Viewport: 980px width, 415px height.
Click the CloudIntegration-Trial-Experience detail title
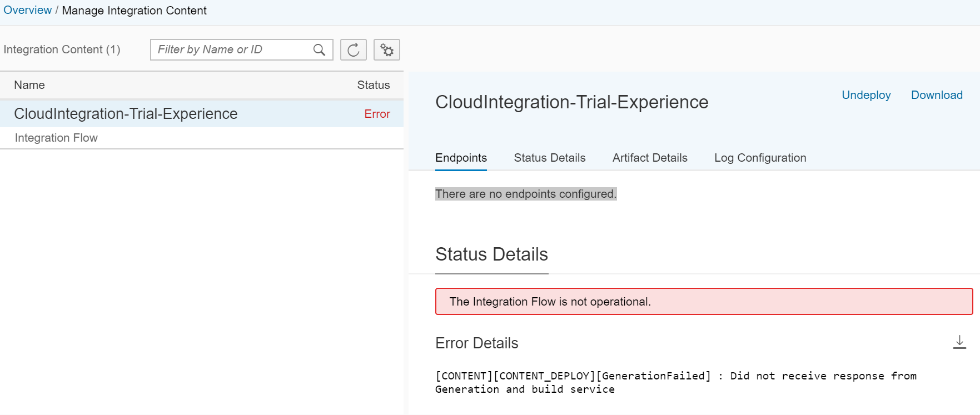tap(571, 102)
